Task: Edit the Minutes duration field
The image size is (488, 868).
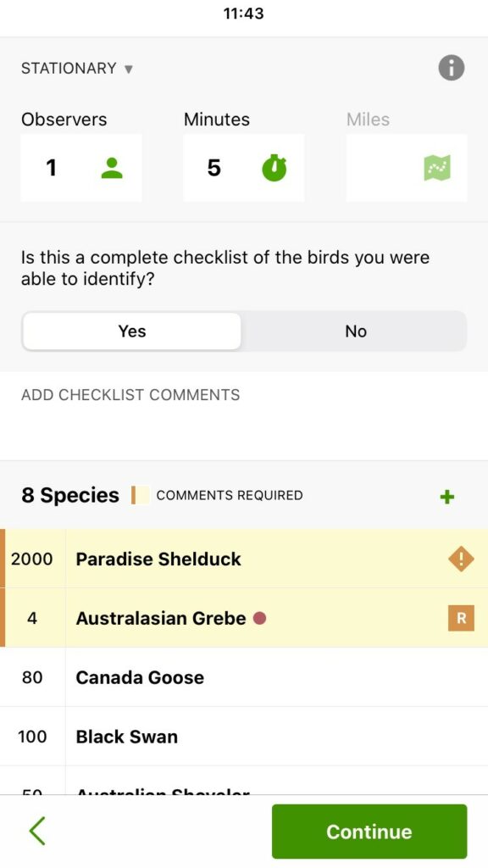Action: tap(243, 168)
